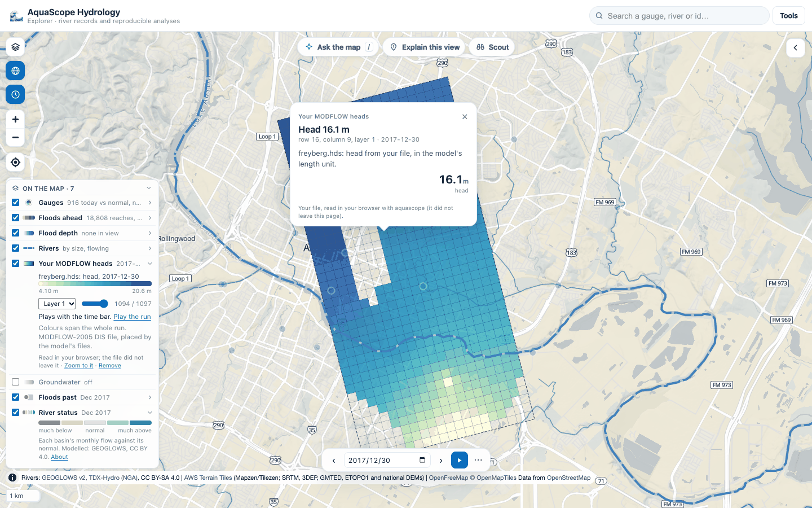Viewport: 812px width, 508px height.
Task: Uncheck the Floods ahead layer
Action: tap(16, 218)
